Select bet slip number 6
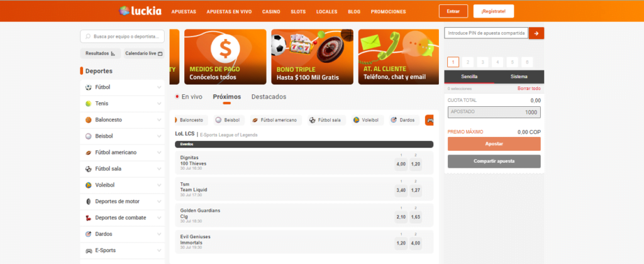Viewport: 644px width, 264px height. pos(527,62)
